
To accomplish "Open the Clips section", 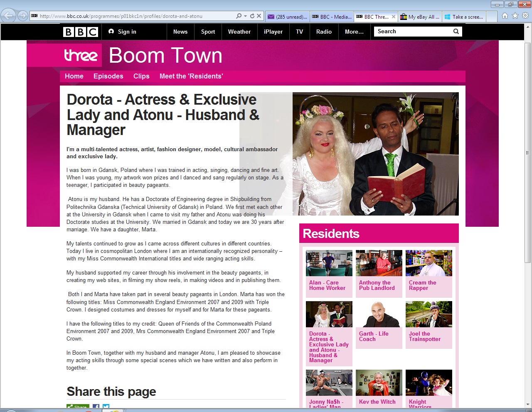I will (141, 76).
